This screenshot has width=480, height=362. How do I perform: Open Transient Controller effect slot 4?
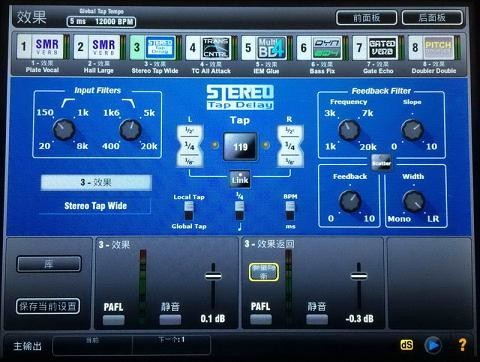(x=211, y=47)
